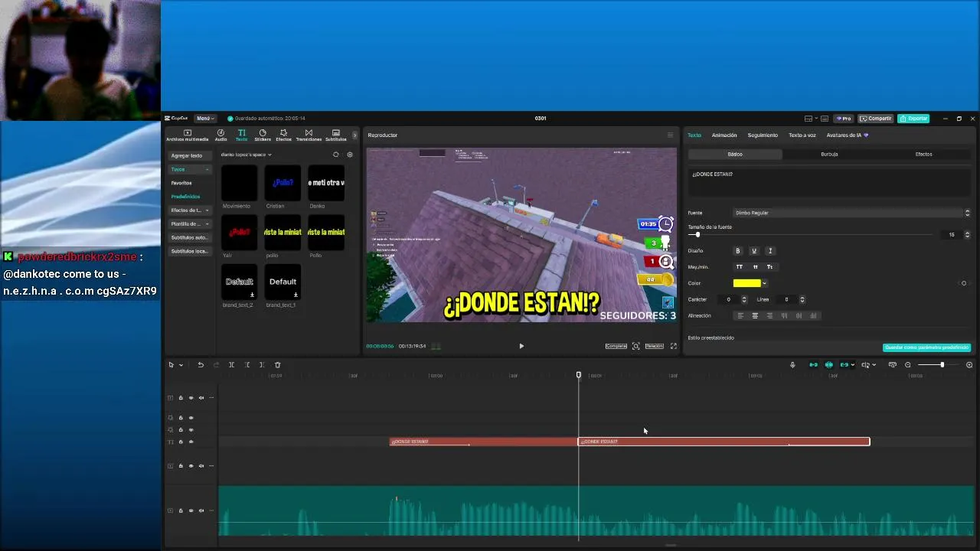Align text to the left

(740, 315)
